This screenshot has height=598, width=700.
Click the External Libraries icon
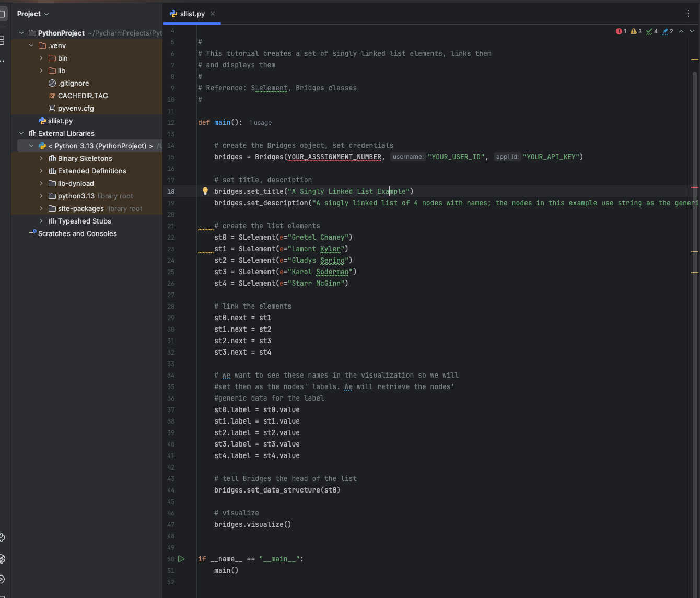click(x=32, y=133)
